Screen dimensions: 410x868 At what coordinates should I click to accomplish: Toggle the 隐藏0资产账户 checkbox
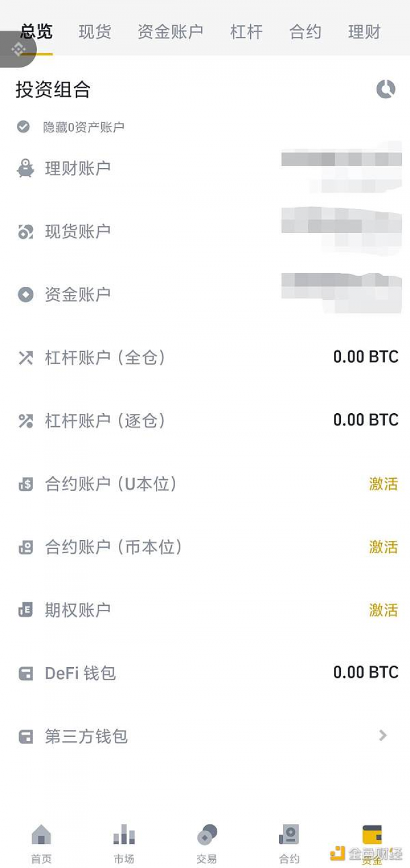[x=23, y=126]
